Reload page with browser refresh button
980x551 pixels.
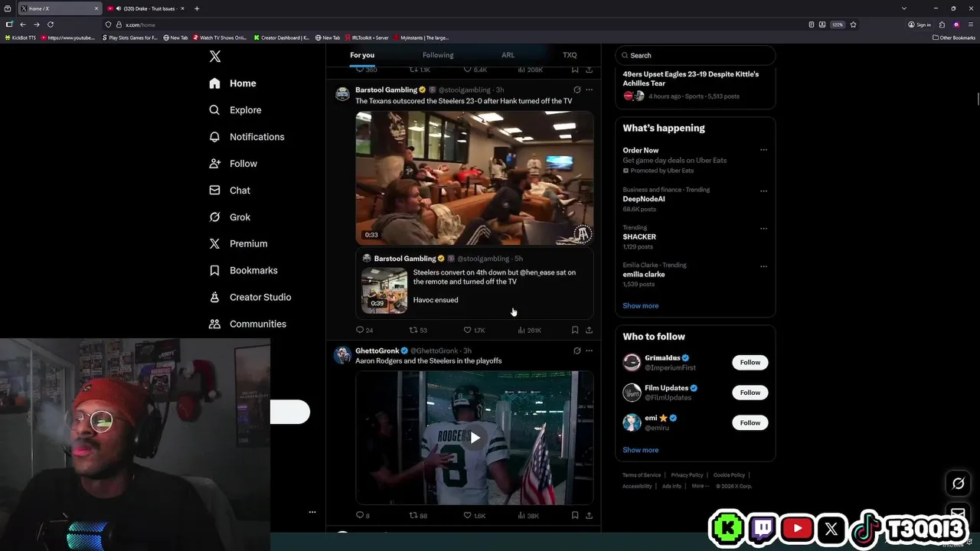[51, 24]
